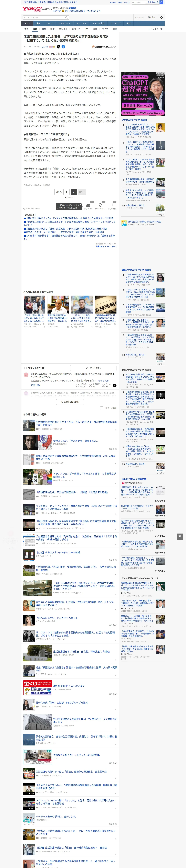Image resolution: width=186 pixels, height=868 pixels.
Task: Open the ChatGPT 速習講座 advertisement
Action: [143, 94]
